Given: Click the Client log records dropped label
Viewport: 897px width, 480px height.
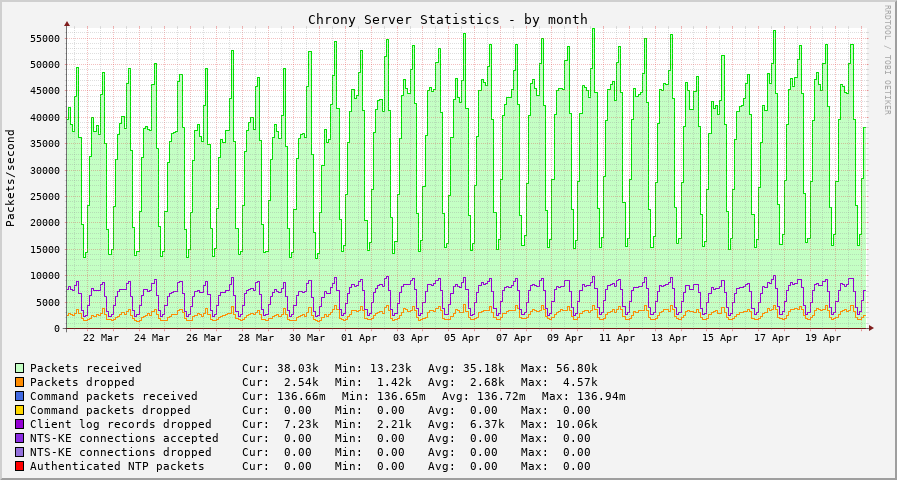Looking at the screenshot, I should (121, 424).
